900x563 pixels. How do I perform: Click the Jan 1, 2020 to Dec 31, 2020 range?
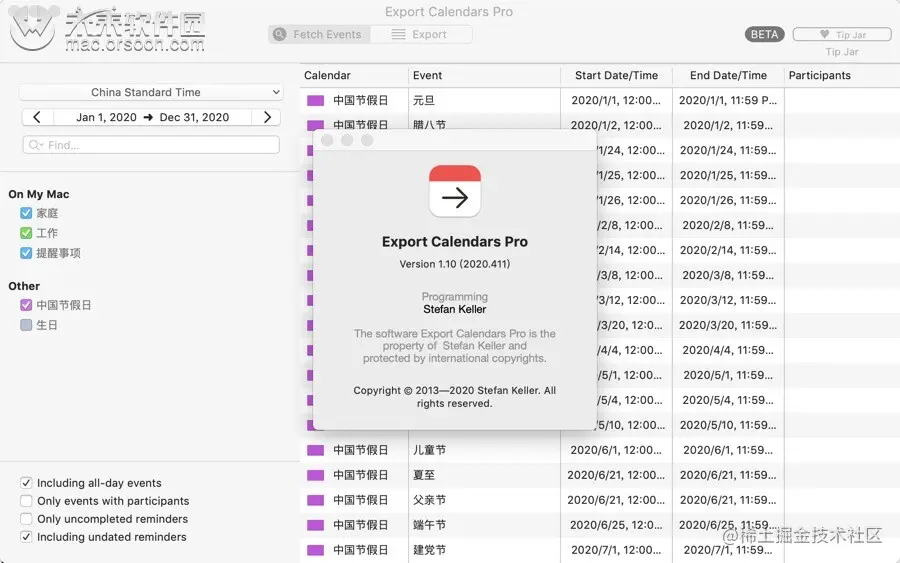[152, 117]
